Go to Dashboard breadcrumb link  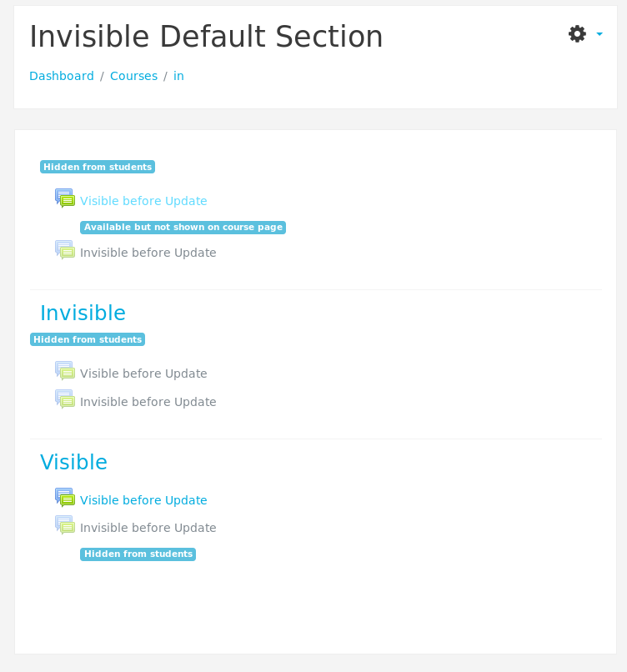(x=62, y=76)
